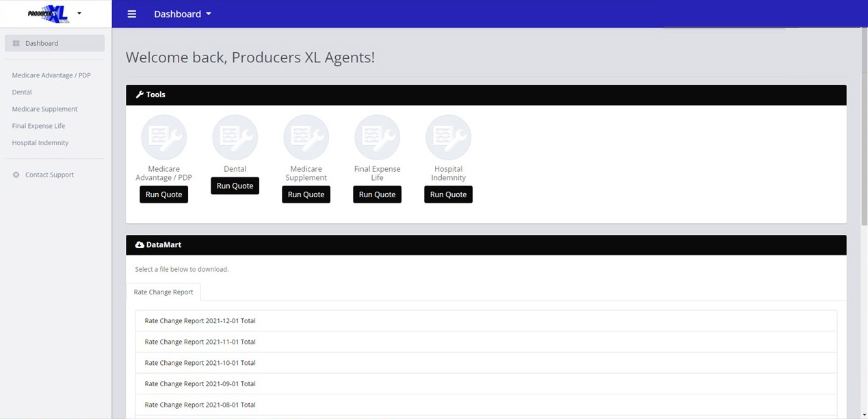Open the Dashboard dropdown in the top bar
This screenshot has height=419, width=868.
tap(183, 14)
